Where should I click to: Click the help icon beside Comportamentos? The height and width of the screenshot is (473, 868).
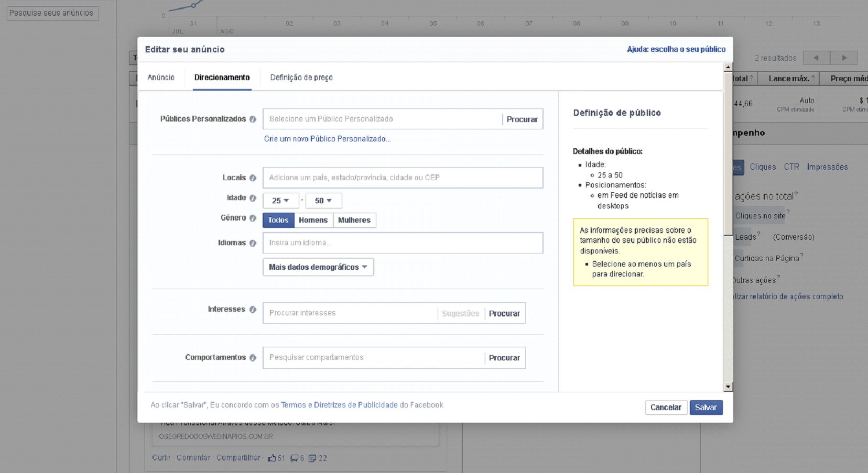pyautogui.click(x=253, y=358)
